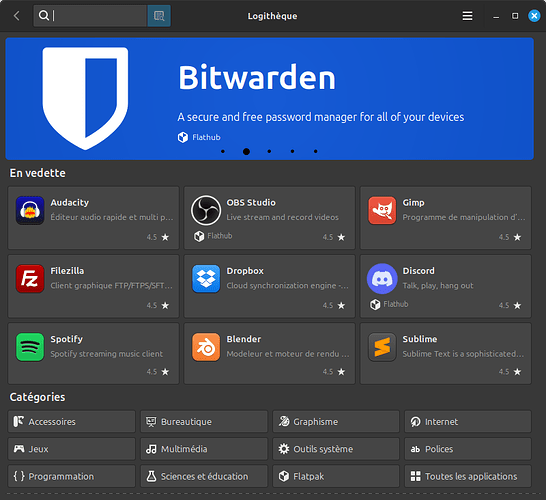
Task: Jump to the last banner carousel dot
Action: click(315, 151)
